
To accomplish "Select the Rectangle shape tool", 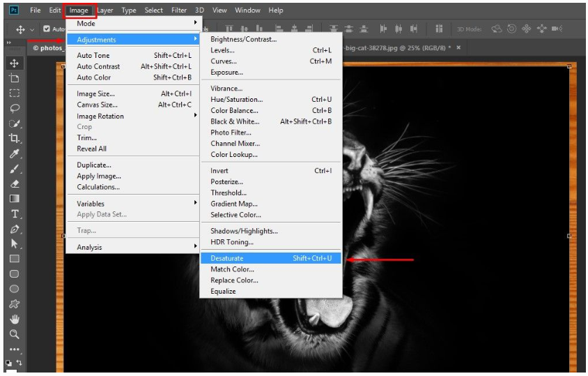I will (x=14, y=259).
